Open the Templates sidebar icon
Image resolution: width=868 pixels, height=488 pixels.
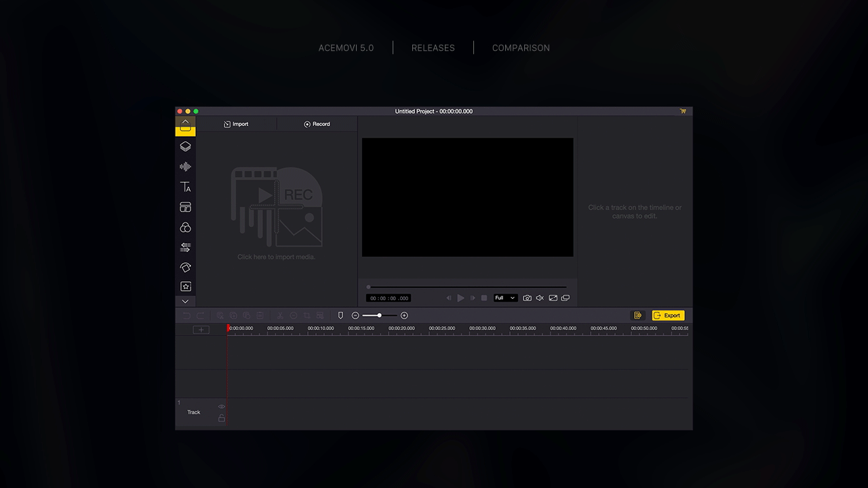coord(185,207)
